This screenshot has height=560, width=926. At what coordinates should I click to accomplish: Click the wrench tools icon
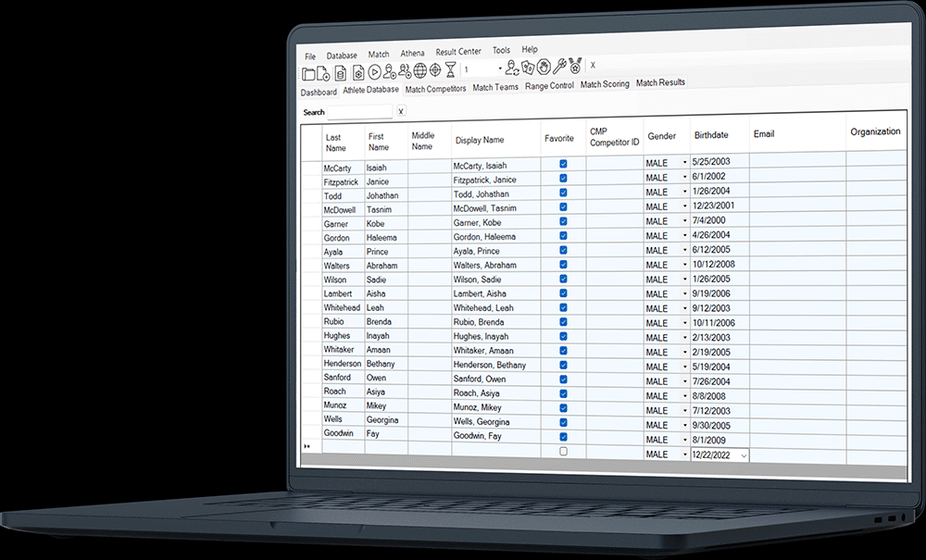coord(559,66)
